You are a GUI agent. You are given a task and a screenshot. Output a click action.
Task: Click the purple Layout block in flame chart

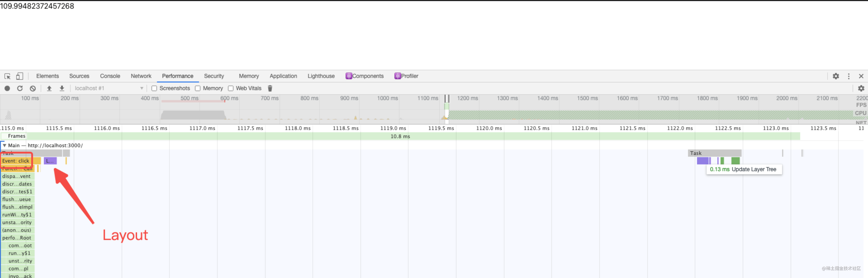(50, 161)
